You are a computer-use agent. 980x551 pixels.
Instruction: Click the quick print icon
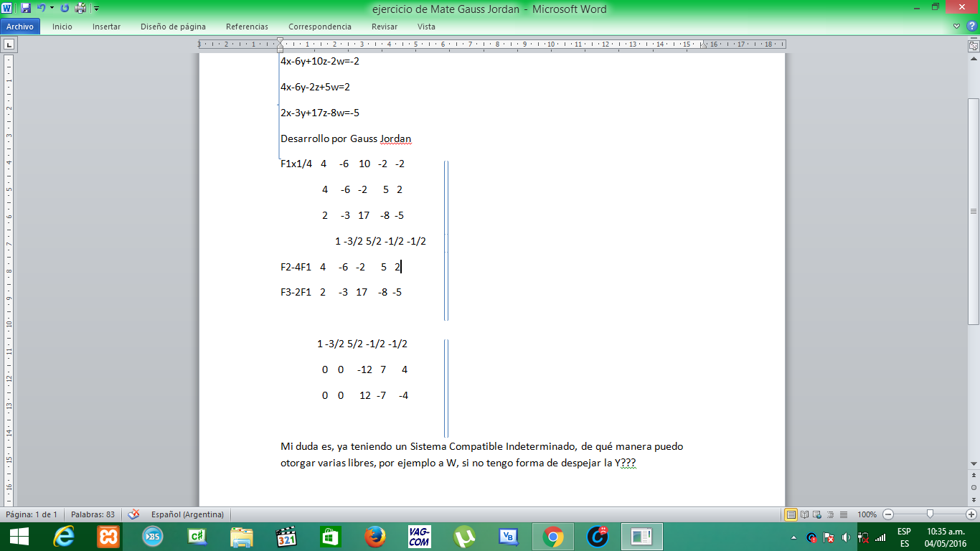coord(80,9)
